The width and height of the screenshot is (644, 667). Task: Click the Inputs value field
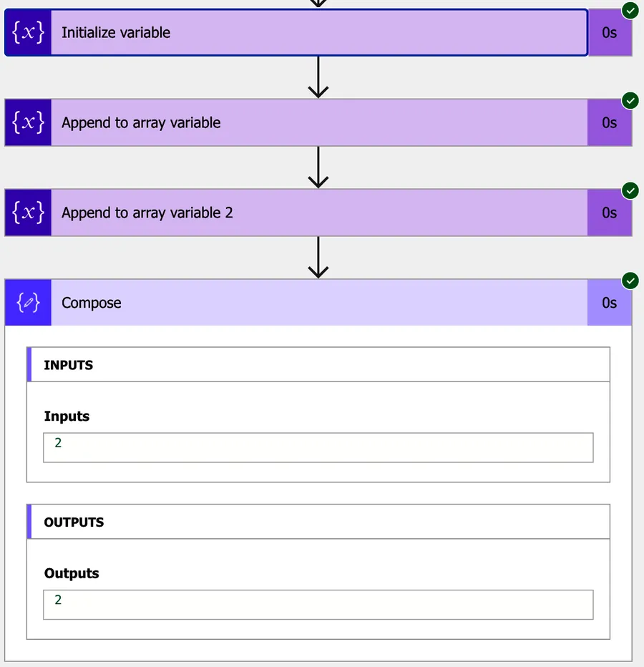pos(318,447)
